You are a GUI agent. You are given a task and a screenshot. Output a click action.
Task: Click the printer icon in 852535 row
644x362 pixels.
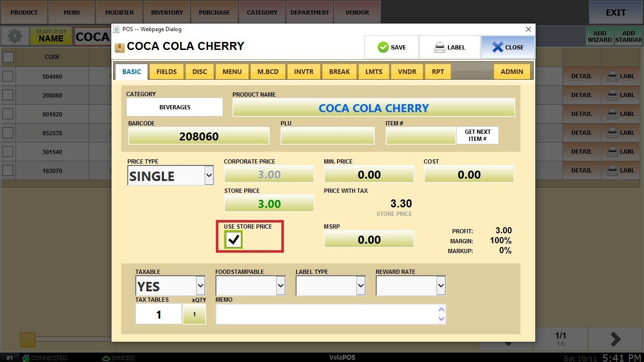coord(612,133)
